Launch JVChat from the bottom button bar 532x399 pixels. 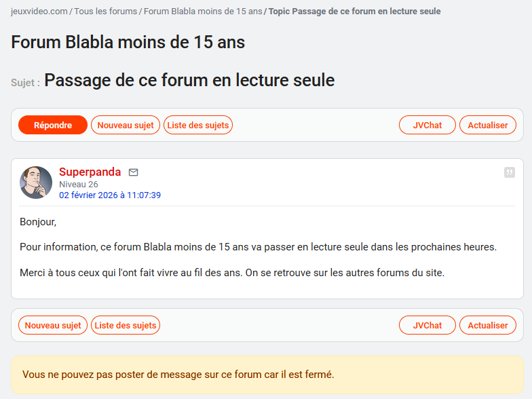[427, 326]
